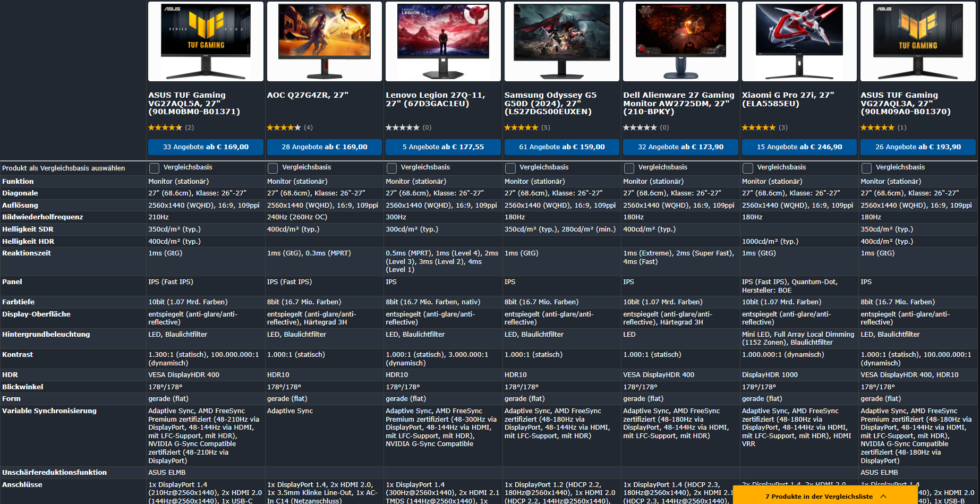
Task: Check Vergleichsbasis for AOC Q27G4ZR
Action: 273,168
